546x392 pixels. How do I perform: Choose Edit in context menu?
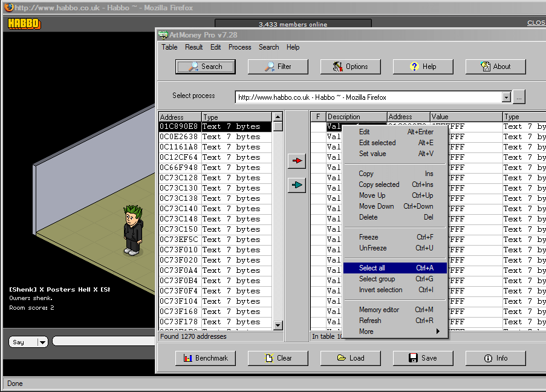[395, 132]
